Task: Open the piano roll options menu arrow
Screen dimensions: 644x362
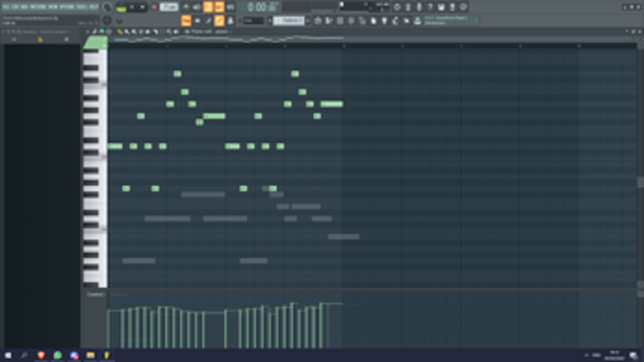Action: point(88,31)
